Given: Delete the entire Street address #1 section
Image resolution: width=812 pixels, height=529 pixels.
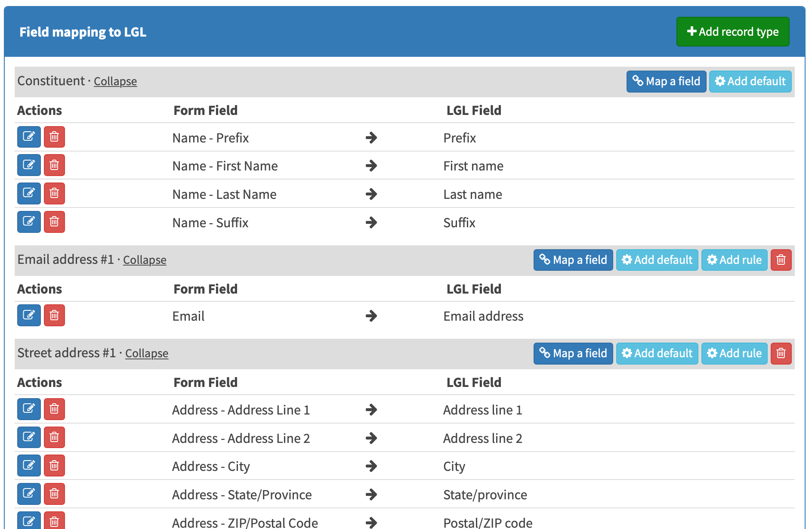Looking at the screenshot, I should pyautogui.click(x=781, y=353).
